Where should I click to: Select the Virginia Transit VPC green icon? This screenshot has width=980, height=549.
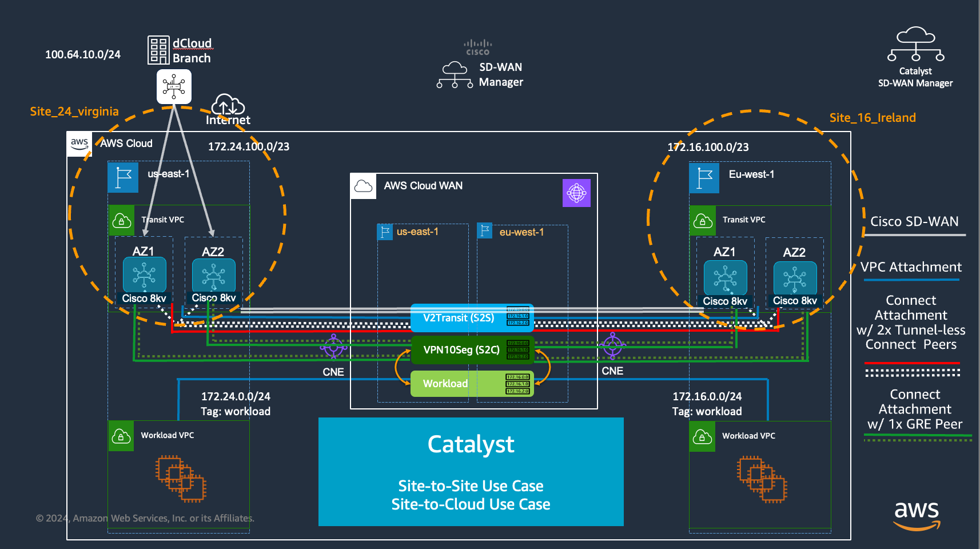tap(122, 220)
